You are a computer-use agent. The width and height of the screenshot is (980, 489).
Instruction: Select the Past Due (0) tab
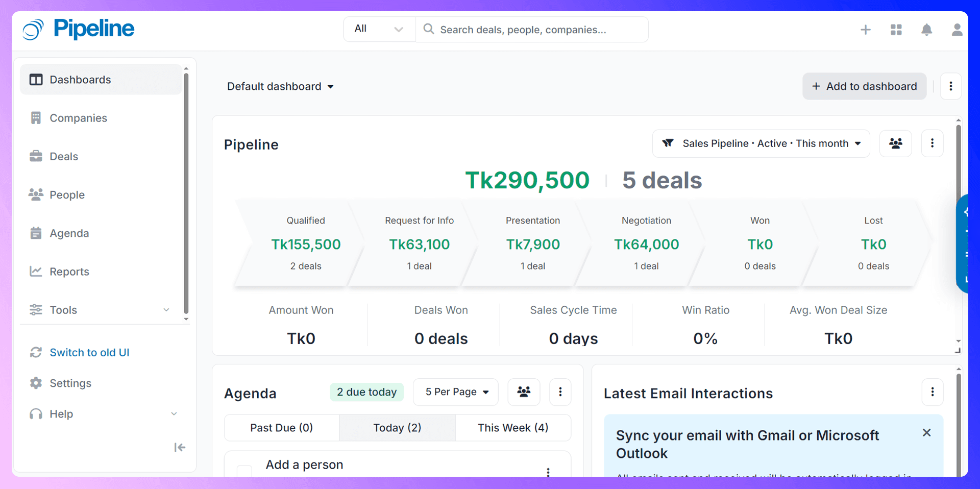coord(282,428)
